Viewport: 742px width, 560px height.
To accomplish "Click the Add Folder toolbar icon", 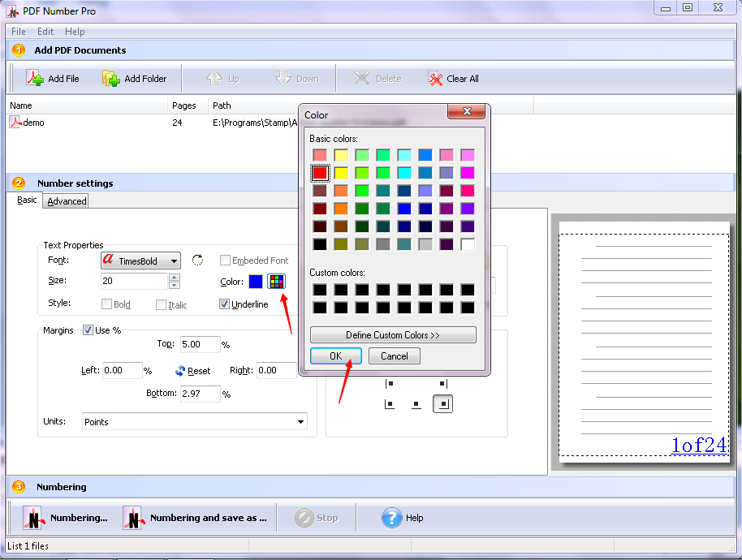I will tap(111, 78).
